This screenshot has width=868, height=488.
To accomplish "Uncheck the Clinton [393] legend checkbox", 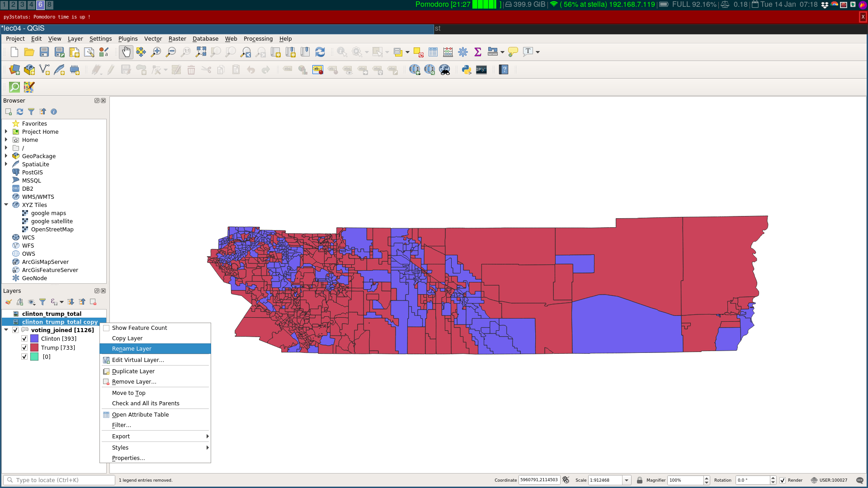I will pyautogui.click(x=24, y=338).
